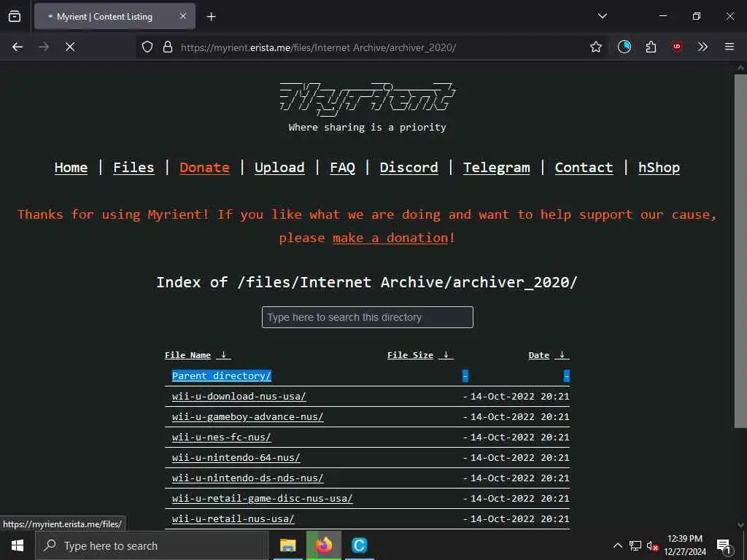This screenshot has height=560, width=747.
Task: Open File Explorer from the taskbar
Action: [287, 545]
